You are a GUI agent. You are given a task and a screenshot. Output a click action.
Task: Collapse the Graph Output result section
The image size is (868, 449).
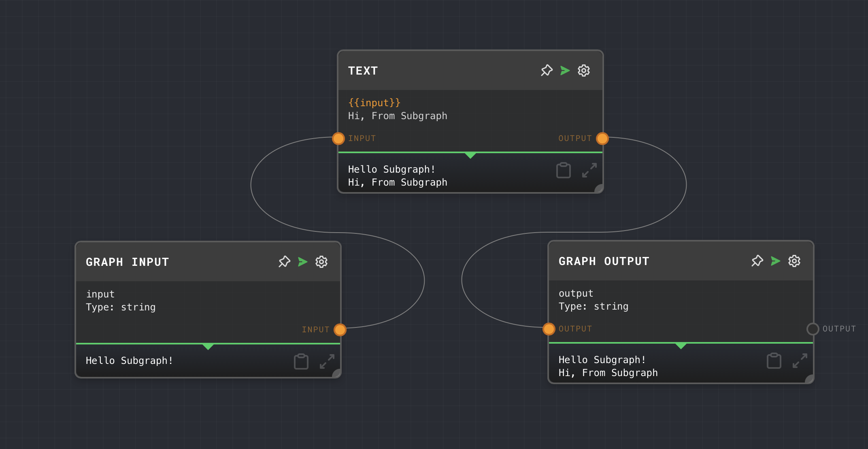point(681,346)
